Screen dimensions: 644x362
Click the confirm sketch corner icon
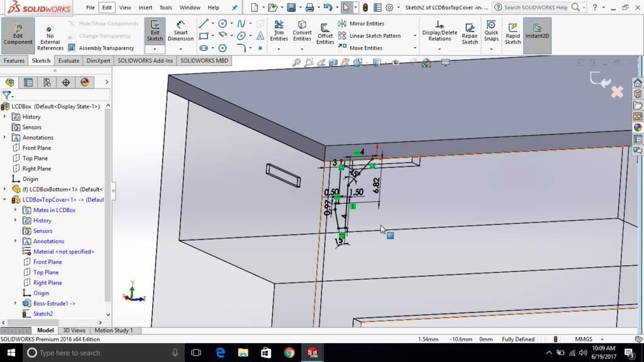599,80
